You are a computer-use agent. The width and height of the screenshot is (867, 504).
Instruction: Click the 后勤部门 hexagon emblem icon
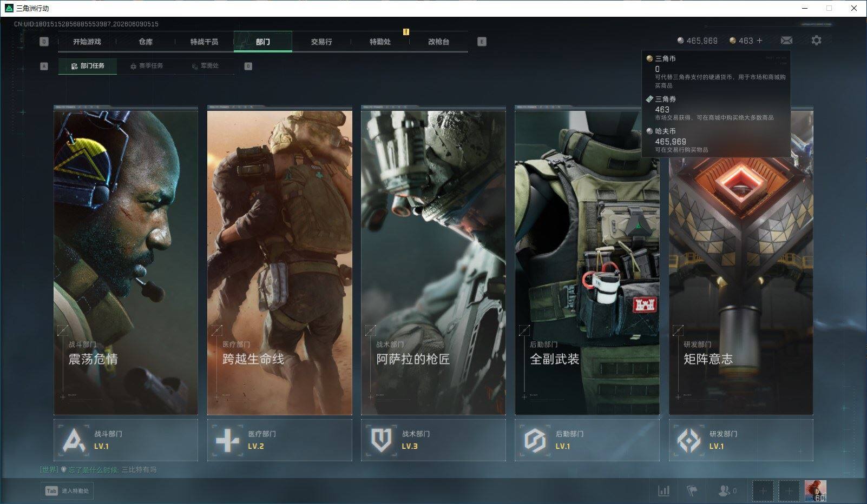(x=535, y=440)
